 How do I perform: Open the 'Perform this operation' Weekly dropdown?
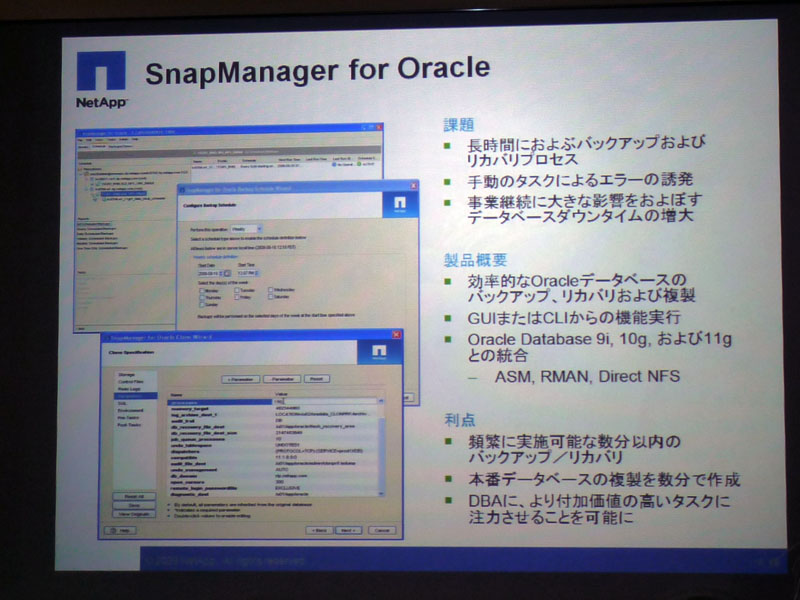(x=246, y=230)
